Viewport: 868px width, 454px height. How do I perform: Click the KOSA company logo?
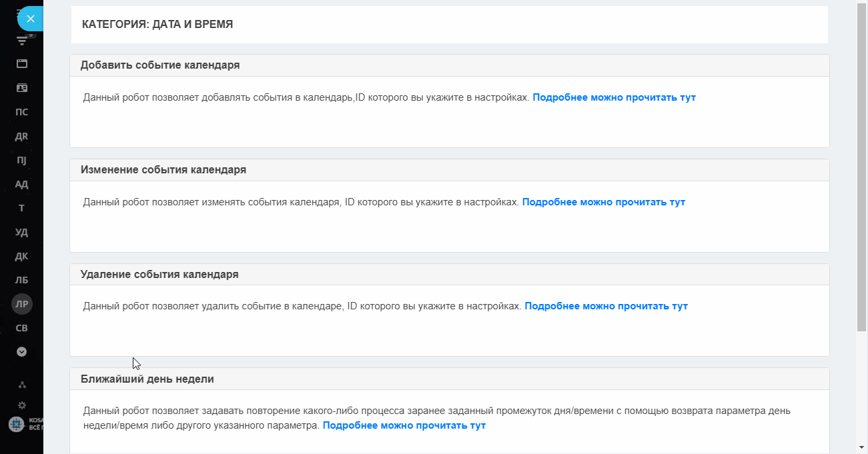25,423
